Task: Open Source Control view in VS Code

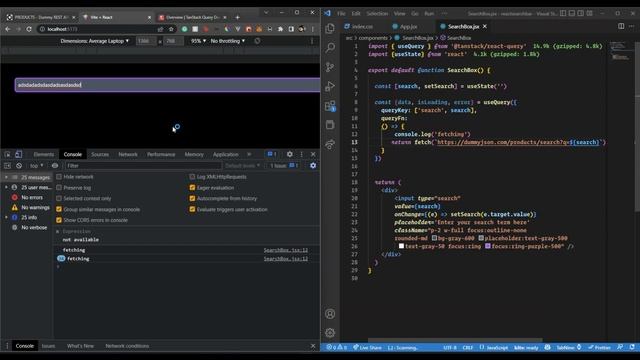Action: 330,67
